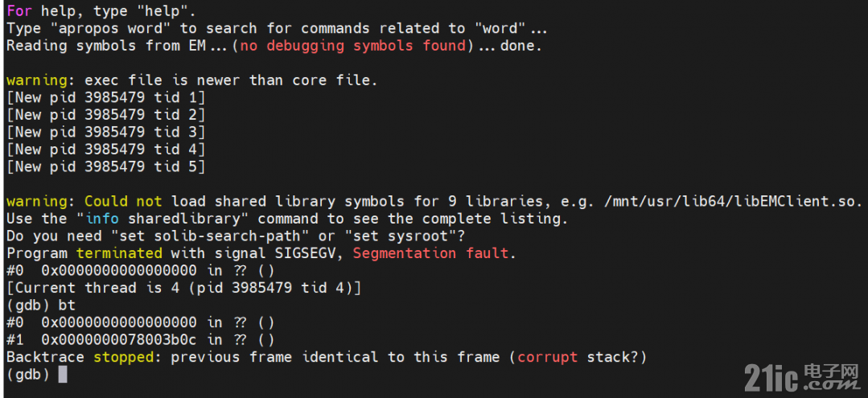The image size is (868, 398).
Task: Click the '[New pid 3985479 tid 5]' line
Action: click(105, 166)
